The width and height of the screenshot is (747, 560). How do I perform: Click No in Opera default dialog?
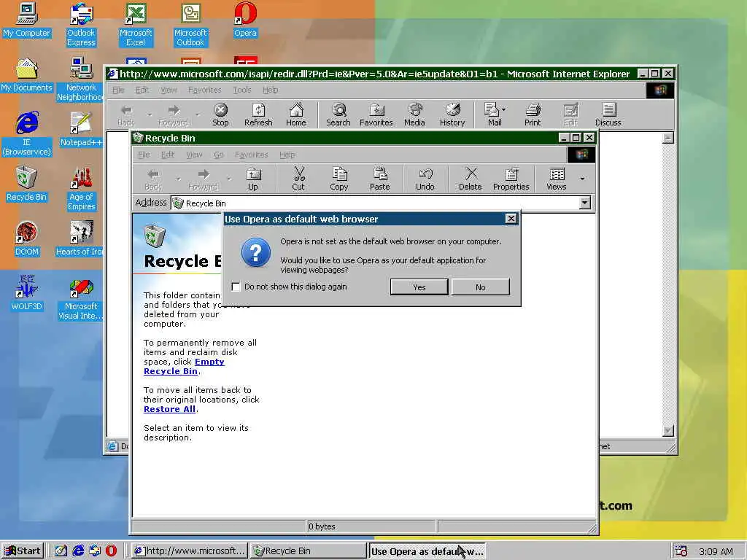click(x=480, y=287)
